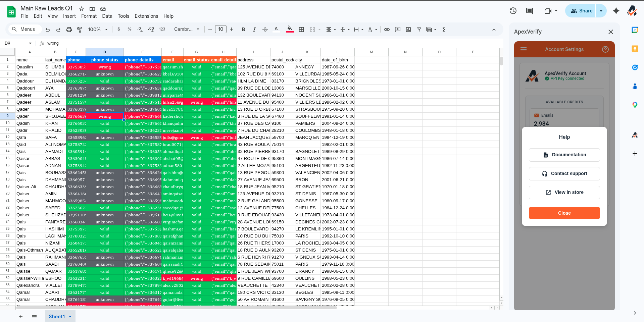
Task: Toggle strikethrough formatting
Action: pos(265,30)
